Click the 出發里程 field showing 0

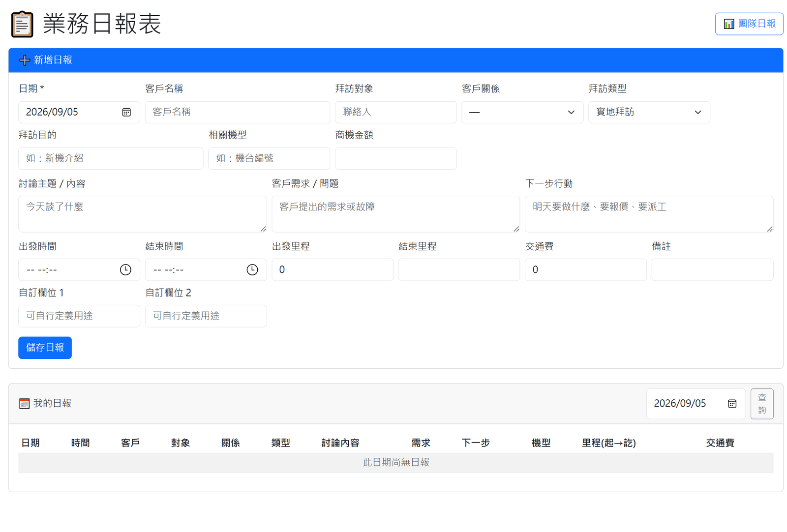pyautogui.click(x=333, y=270)
